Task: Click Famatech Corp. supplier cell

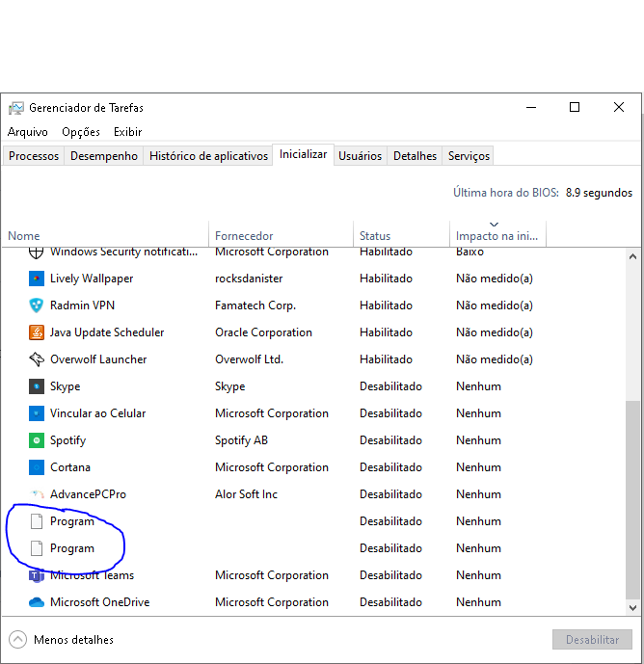Action: (255, 305)
